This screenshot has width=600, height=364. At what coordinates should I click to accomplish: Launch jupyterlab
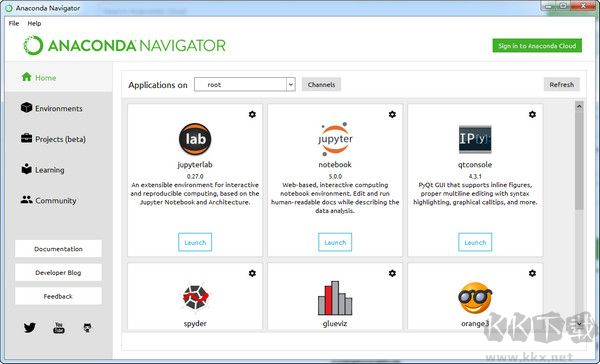tap(195, 242)
